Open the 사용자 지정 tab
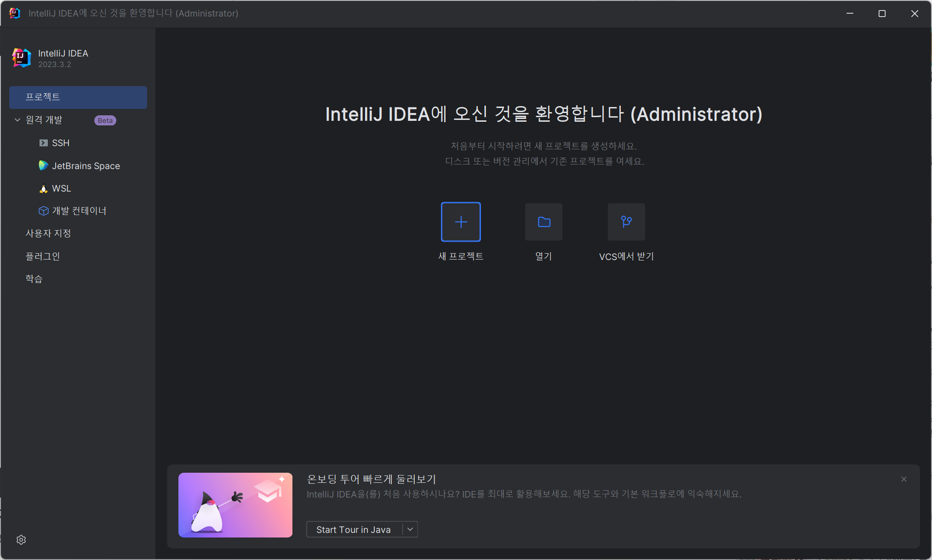The image size is (932, 560). (48, 233)
